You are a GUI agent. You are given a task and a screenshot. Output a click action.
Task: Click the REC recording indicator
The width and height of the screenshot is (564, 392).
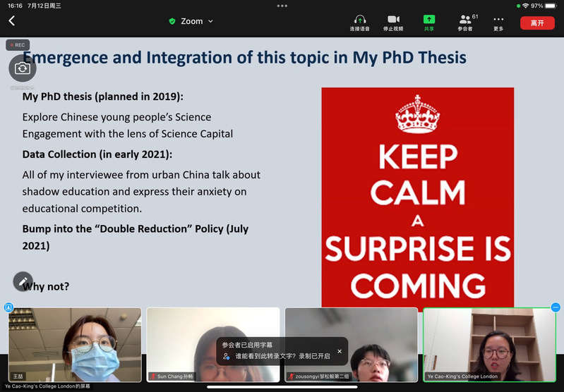17,45
